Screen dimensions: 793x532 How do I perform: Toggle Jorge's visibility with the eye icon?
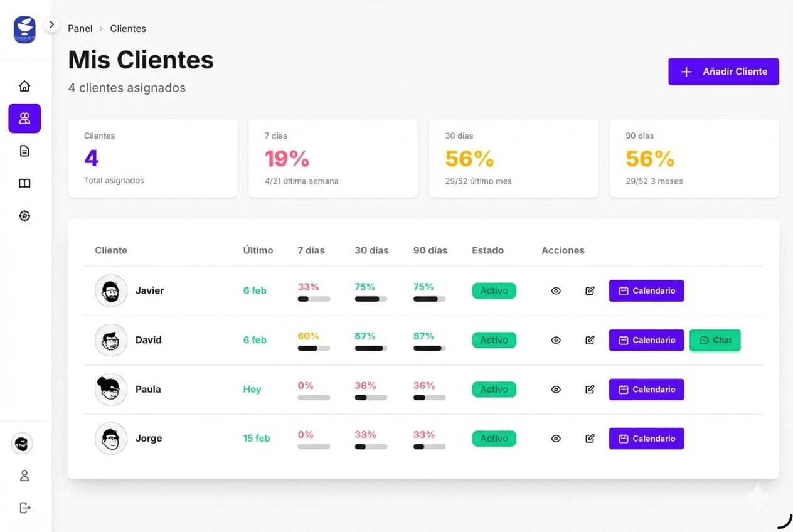click(556, 438)
